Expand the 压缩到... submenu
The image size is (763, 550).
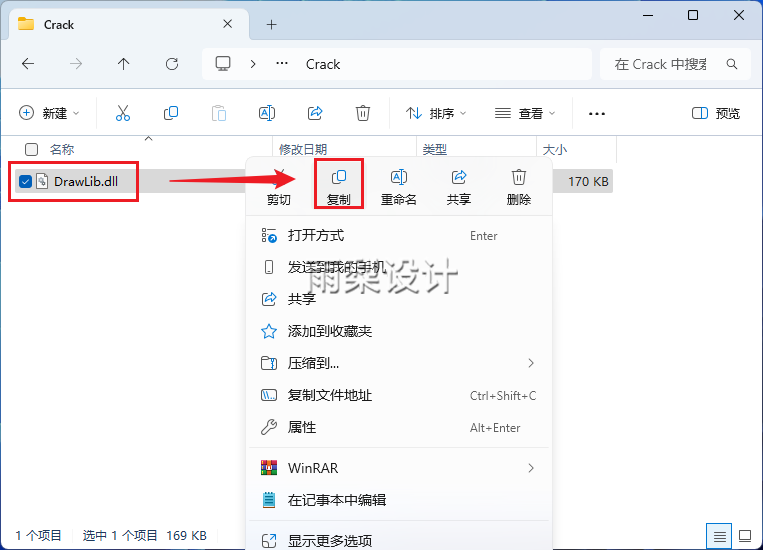click(531, 363)
